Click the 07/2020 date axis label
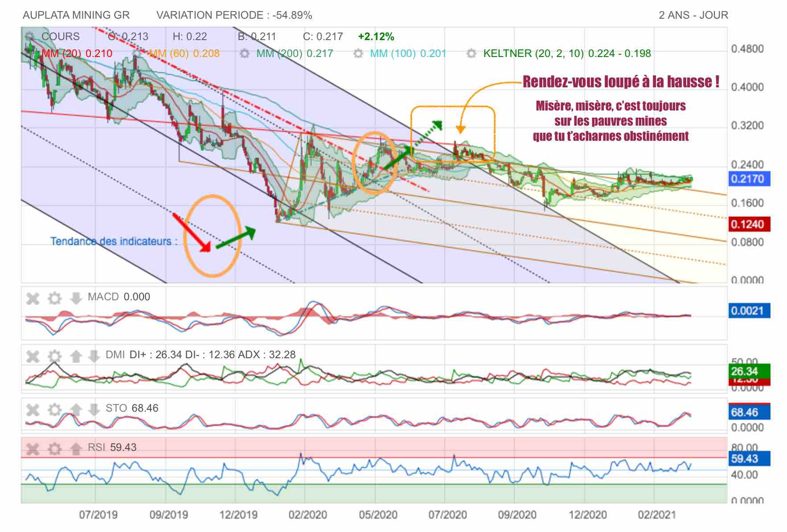Viewport: 787px width, 532px height. (x=447, y=515)
